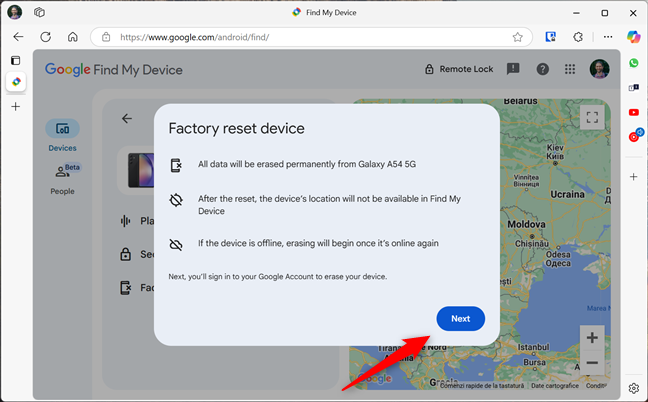
Task: Add a sidebar app with plus icon
Action: (x=634, y=177)
